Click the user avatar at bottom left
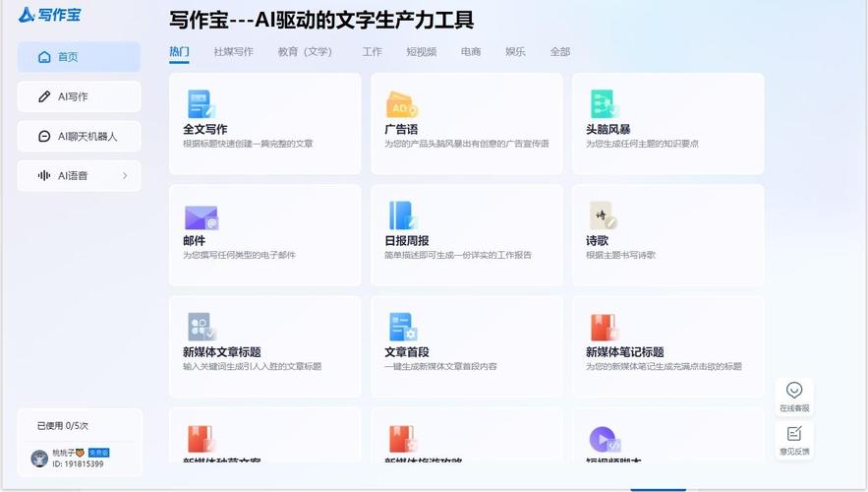868x492 pixels. [x=39, y=458]
